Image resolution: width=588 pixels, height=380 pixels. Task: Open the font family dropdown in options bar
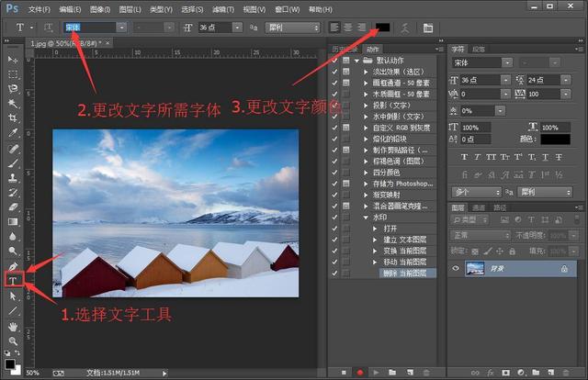[x=121, y=28]
